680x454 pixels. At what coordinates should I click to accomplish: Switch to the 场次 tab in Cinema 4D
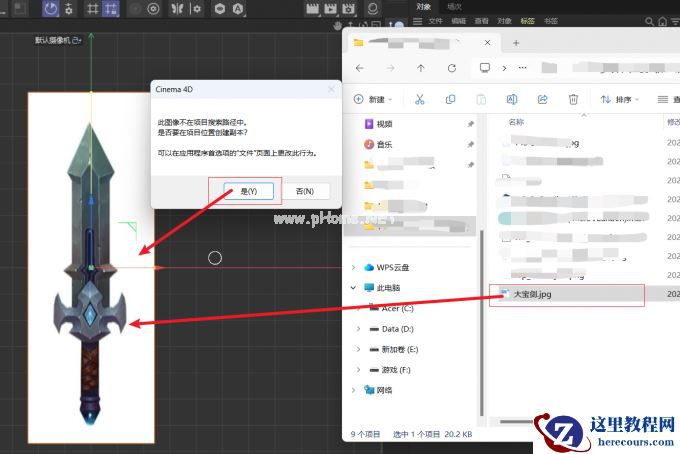(x=454, y=7)
